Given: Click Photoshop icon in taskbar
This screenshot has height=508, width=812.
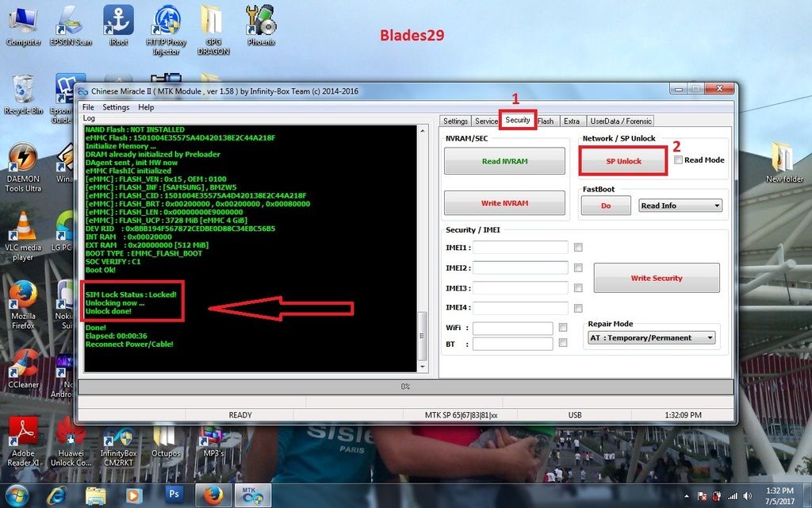Looking at the screenshot, I should pyautogui.click(x=174, y=495).
